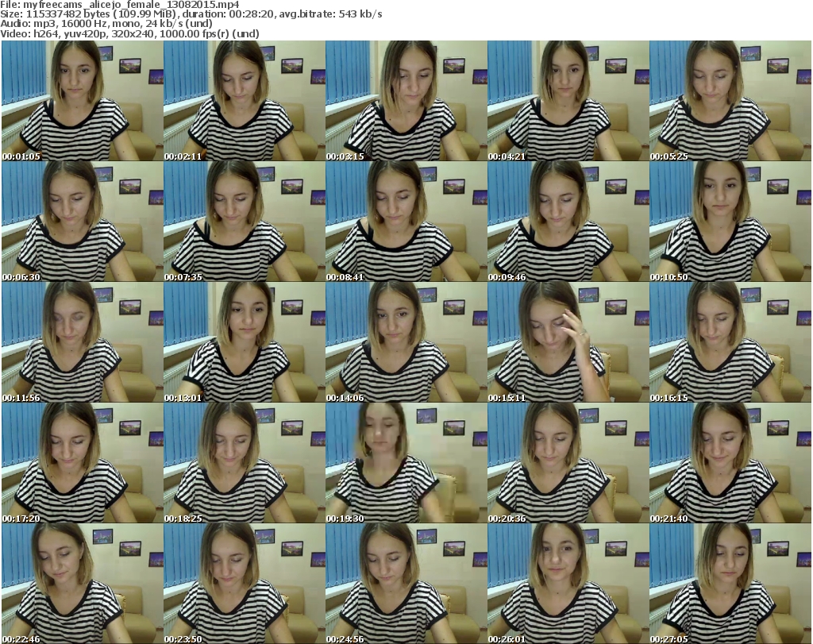The height and width of the screenshot is (644, 813).
Task: Click the frame at 00:21:40
Action: coord(730,463)
